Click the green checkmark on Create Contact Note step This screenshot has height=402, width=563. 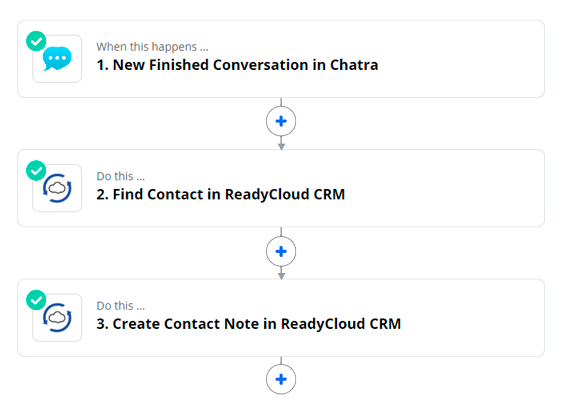[36, 300]
